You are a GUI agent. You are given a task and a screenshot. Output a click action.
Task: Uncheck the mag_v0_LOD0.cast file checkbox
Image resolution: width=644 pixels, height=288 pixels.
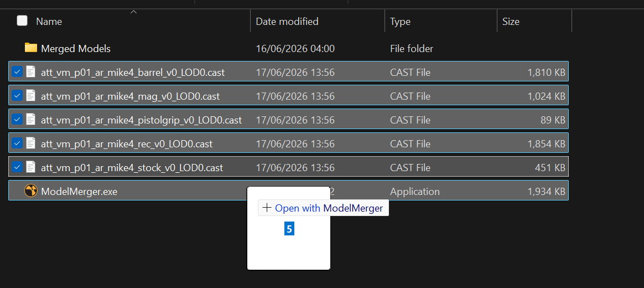[17, 96]
